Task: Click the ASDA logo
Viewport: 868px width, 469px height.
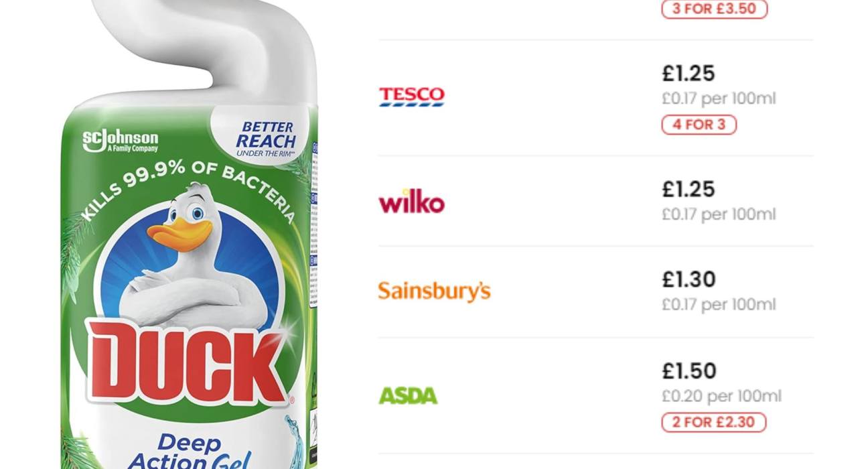Action: tap(408, 395)
